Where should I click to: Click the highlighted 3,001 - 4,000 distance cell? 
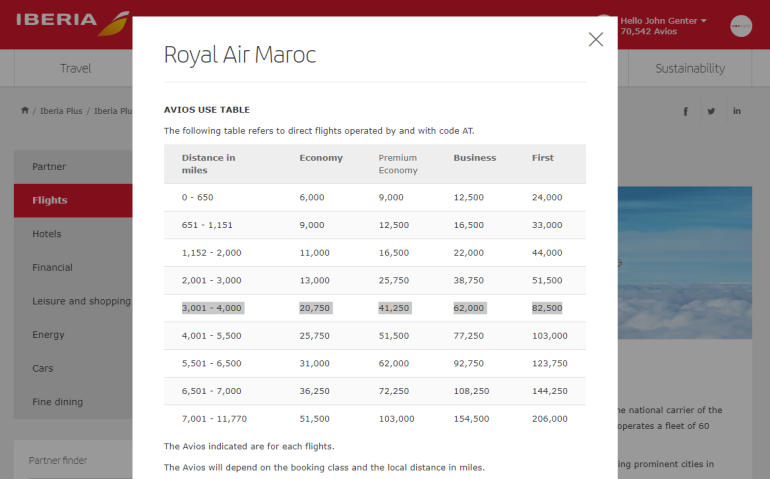(x=212, y=308)
